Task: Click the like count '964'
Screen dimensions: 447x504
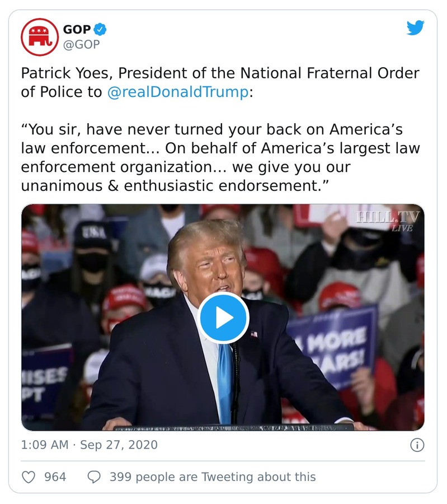Action: (x=52, y=477)
